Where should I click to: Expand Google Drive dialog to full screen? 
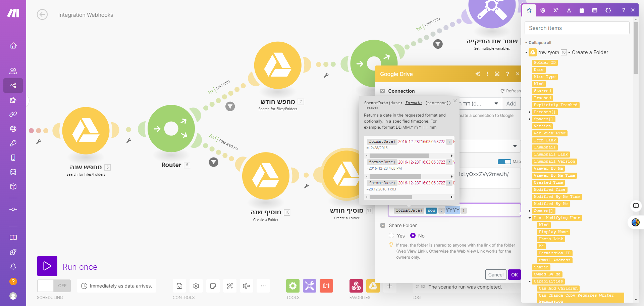[x=497, y=74]
